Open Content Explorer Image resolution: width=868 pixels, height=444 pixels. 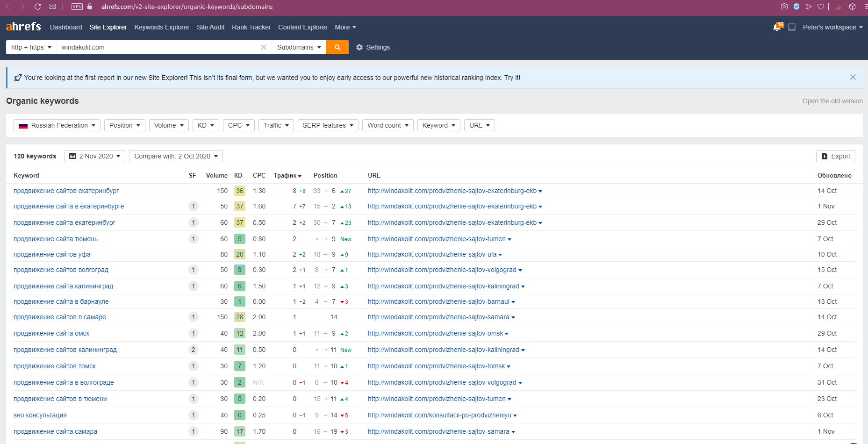pyautogui.click(x=302, y=27)
